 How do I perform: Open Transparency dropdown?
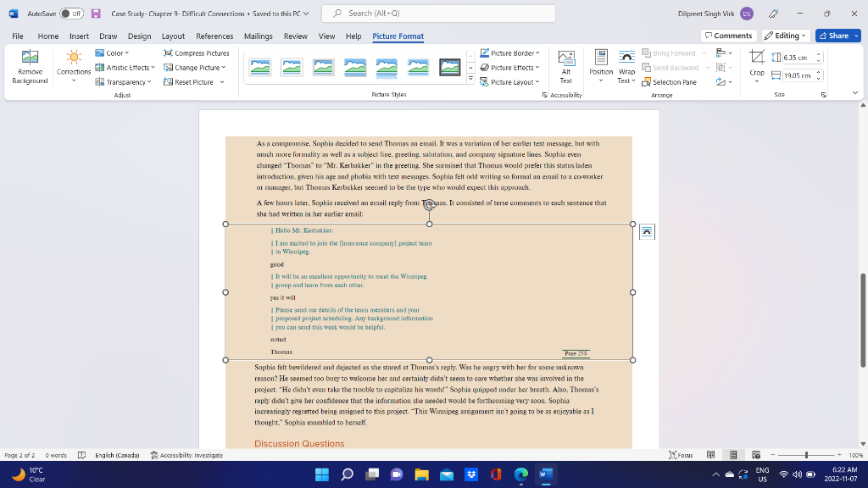click(x=123, y=82)
